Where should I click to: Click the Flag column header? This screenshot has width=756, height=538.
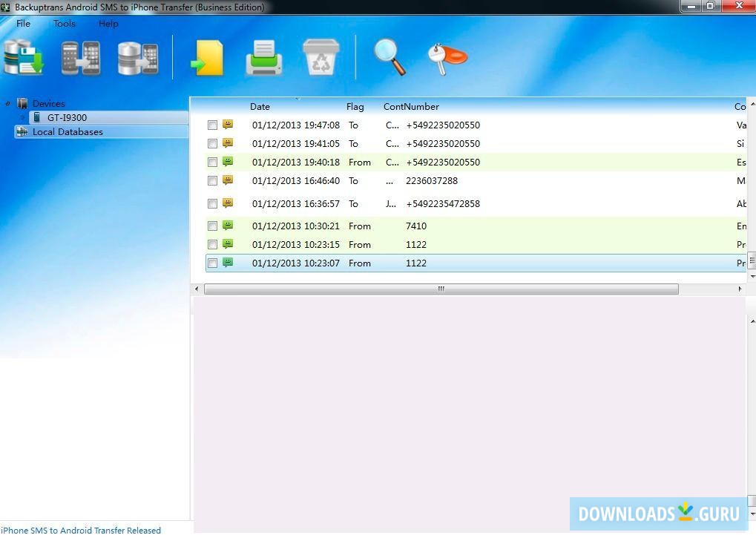[x=355, y=107]
